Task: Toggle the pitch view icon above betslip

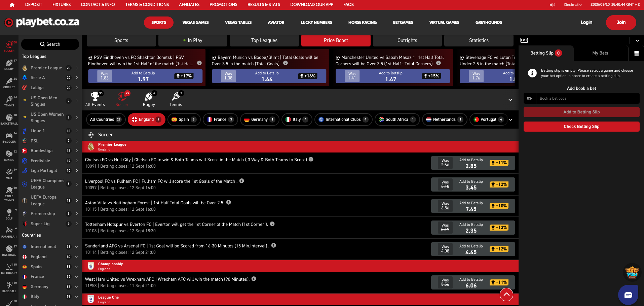Action: tap(524, 40)
